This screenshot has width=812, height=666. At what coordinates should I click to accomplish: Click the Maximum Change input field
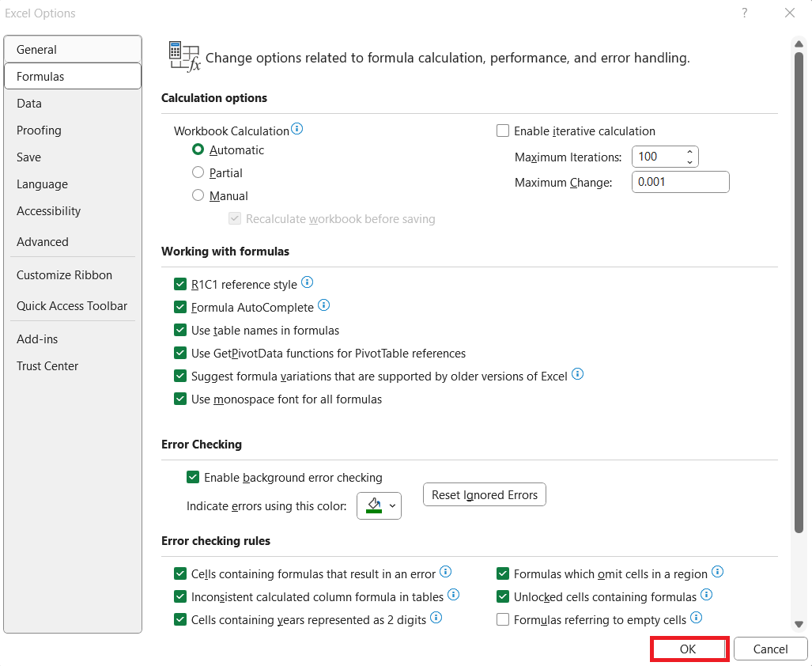coord(681,182)
